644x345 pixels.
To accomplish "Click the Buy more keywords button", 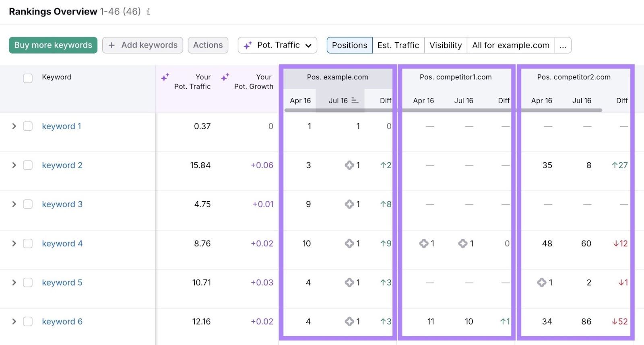I will click(53, 45).
